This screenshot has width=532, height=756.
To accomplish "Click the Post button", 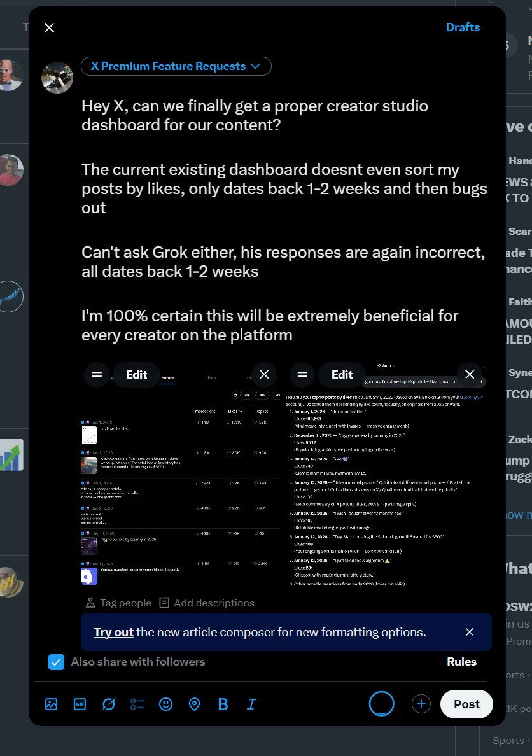I will [466, 704].
